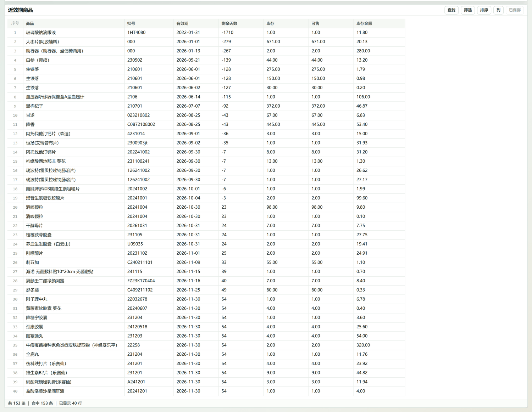Open the 筛选 filter options
Viewport: 532px width, 412px height.
pos(468,10)
